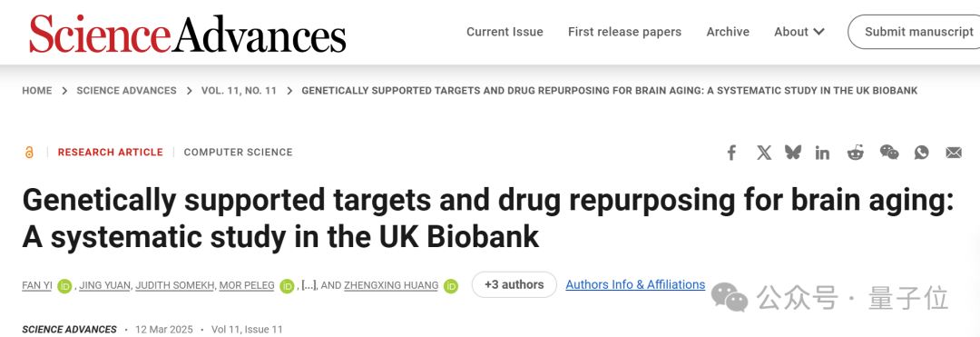Go to First release papers
This screenshot has width=980, height=337.
pos(624,32)
